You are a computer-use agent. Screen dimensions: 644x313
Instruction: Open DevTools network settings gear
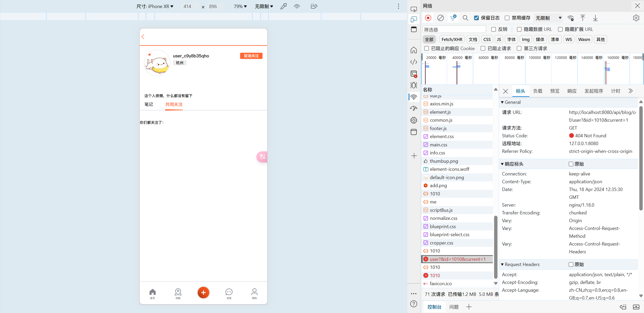[636, 18]
